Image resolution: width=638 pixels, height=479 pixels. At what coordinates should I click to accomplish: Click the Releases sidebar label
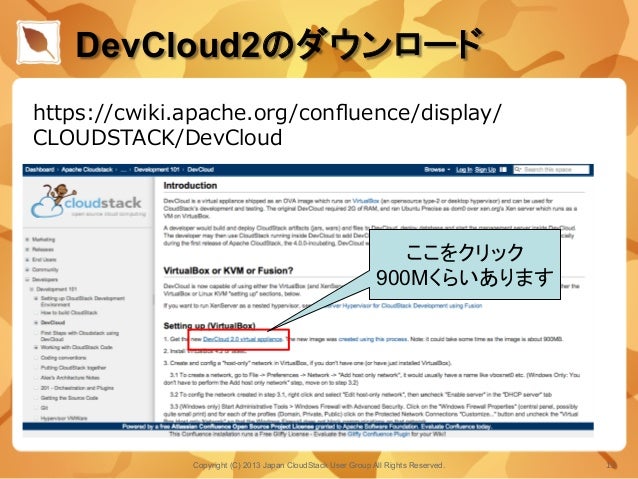pos(43,249)
